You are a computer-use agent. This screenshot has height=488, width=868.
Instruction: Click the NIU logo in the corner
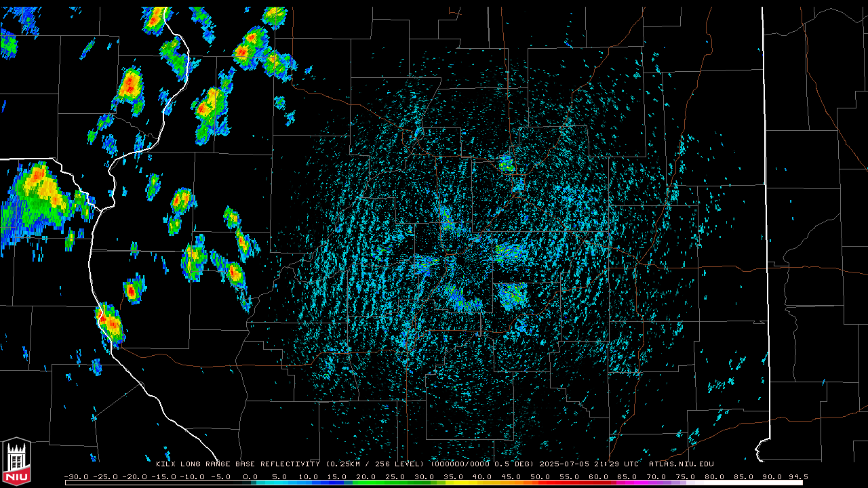(x=16, y=462)
